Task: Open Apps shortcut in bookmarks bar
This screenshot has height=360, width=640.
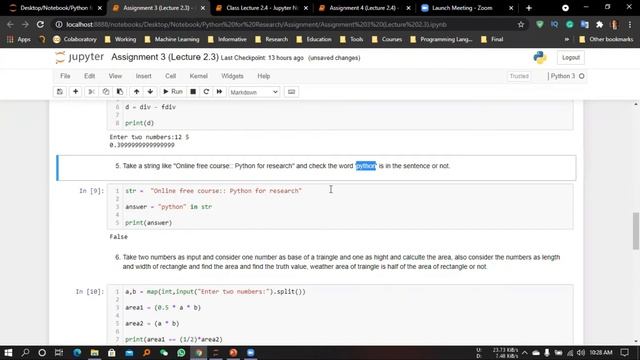Action: click(x=19, y=40)
